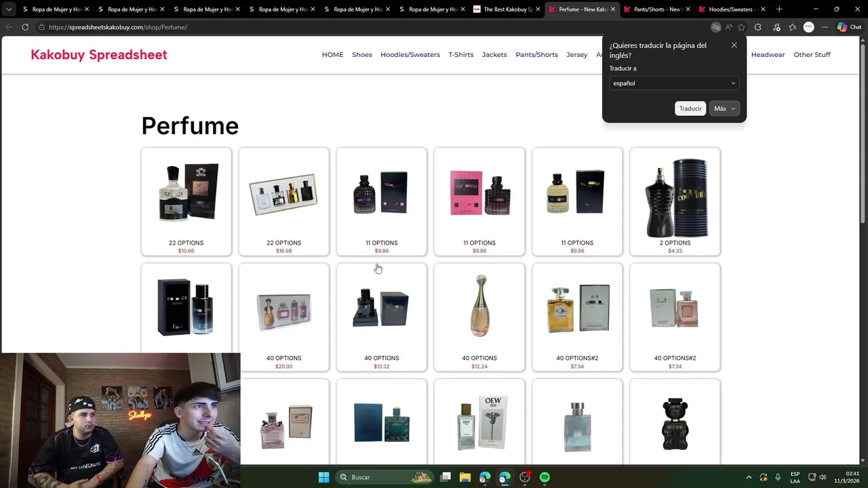Open Jersey category in navigation
Viewport: 868px width, 488px height.
point(577,55)
